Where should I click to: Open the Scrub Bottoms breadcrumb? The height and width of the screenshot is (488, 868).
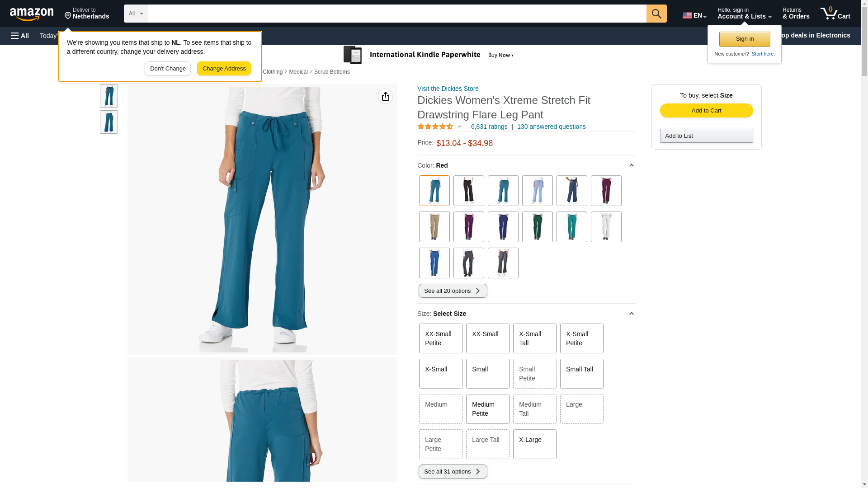(x=332, y=72)
